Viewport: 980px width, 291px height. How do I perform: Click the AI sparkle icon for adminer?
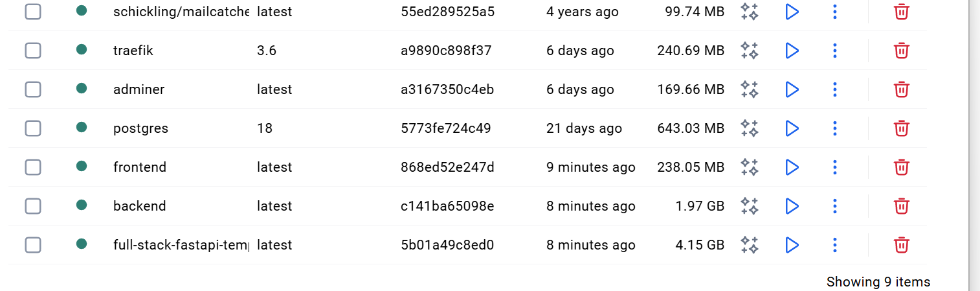pos(750,89)
